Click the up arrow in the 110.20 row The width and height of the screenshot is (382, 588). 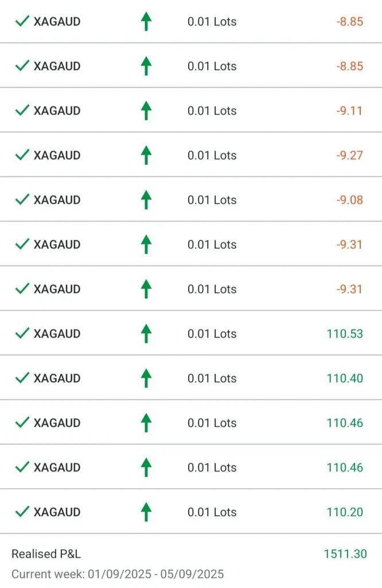(x=146, y=512)
